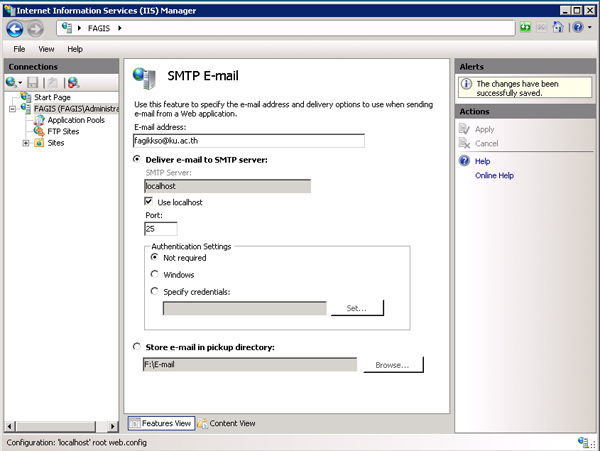Click the credentials text field

pos(245,308)
